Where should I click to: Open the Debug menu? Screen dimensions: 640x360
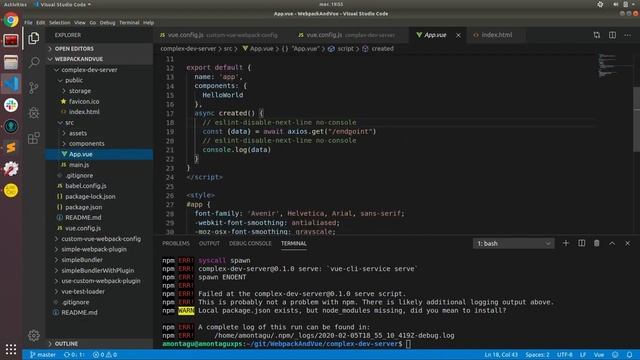tap(107, 23)
